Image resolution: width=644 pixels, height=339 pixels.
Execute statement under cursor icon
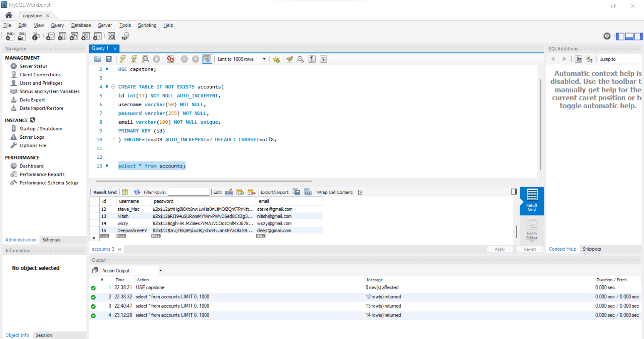coord(134,59)
